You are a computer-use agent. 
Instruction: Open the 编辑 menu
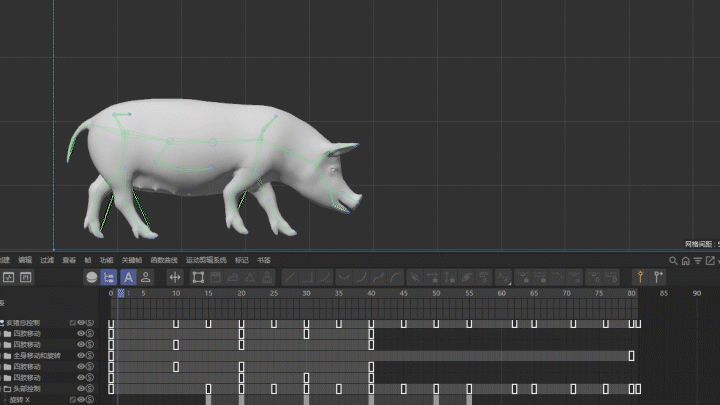[x=25, y=260]
